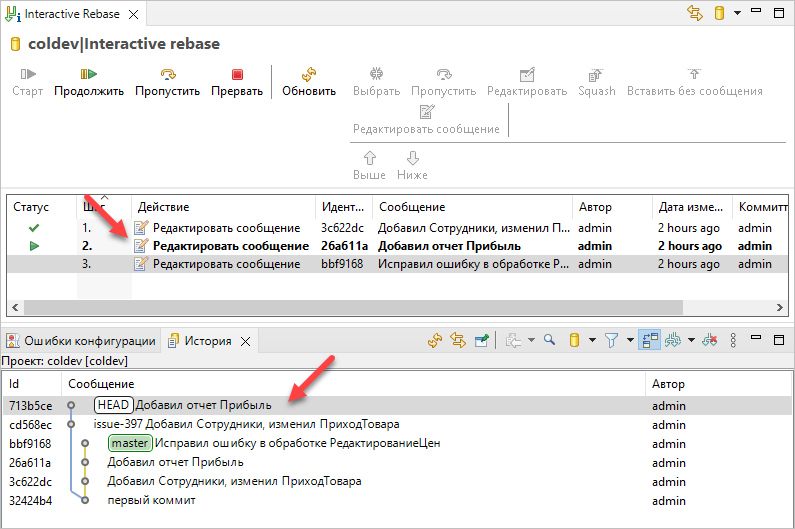Toggle the red-cross branch filter icon in История toolbar

point(710,341)
